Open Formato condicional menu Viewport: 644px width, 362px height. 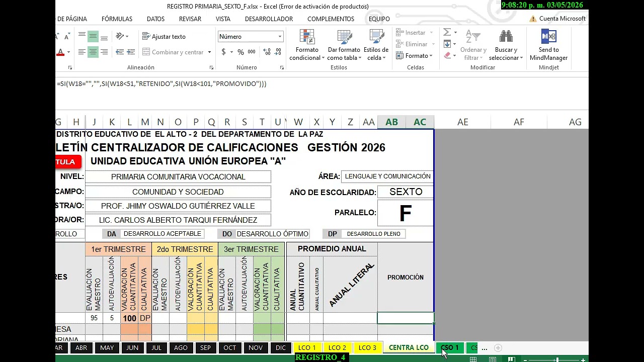307,45
